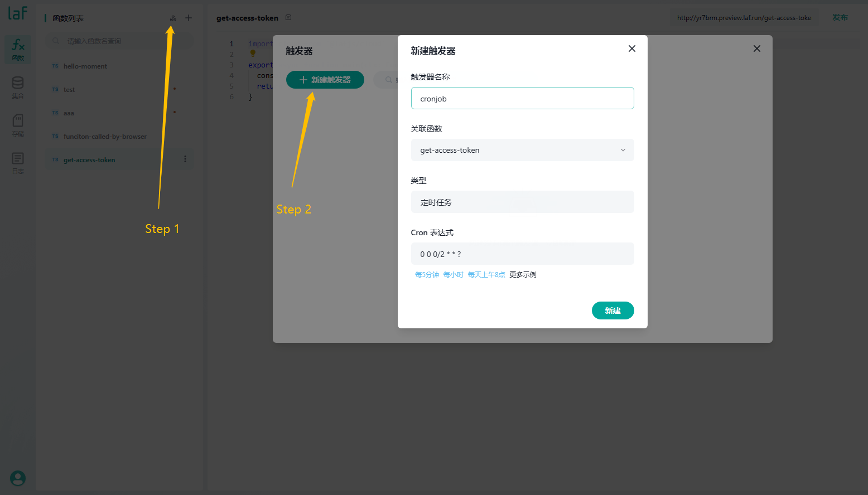Select the 每天上午8点 cron preset

486,275
